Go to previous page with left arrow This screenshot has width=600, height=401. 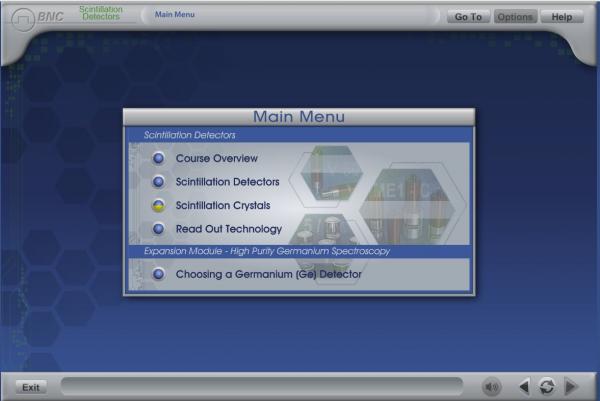tap(524, 386)
